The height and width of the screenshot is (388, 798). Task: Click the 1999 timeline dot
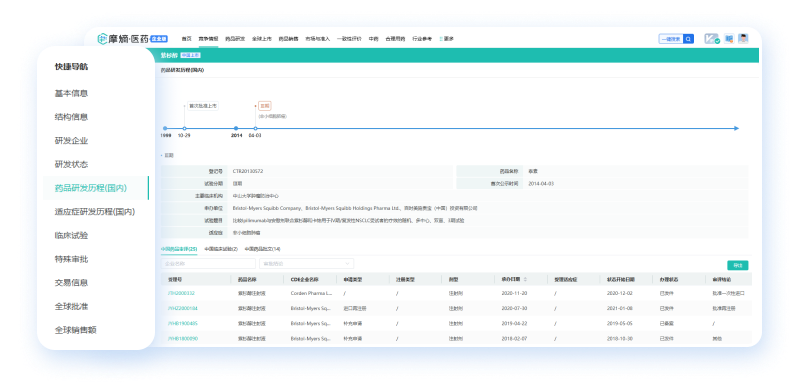coord(165,128)
